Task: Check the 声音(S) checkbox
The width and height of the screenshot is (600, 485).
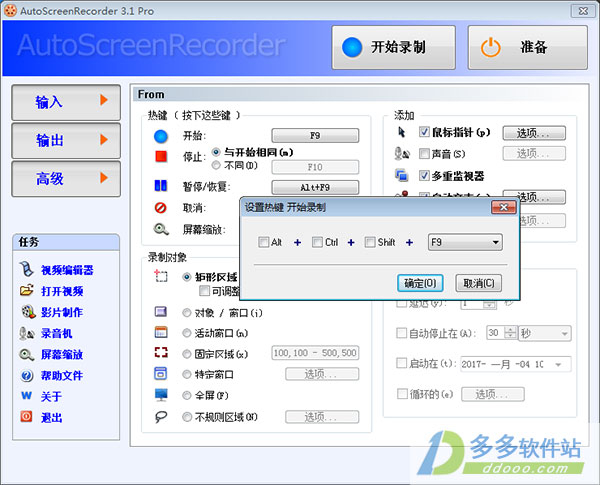Action: pos(424,154)
